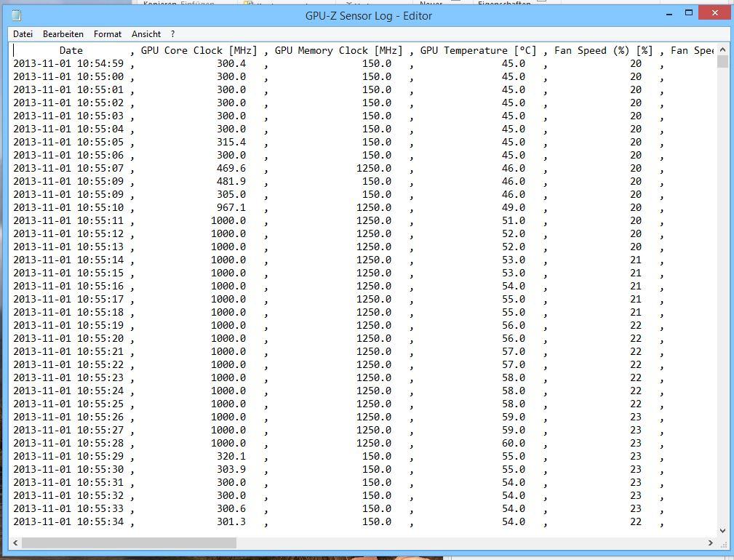
Task: Click core clock value 300.6
Action: pyautogui.click(x=231, y=508)
